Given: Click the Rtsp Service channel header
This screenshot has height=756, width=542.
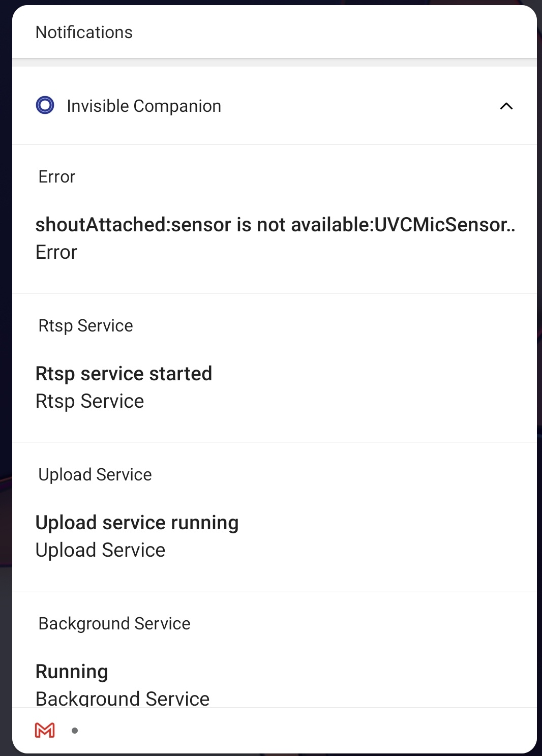Looking at the screenshot, I should tap(85, 325).
